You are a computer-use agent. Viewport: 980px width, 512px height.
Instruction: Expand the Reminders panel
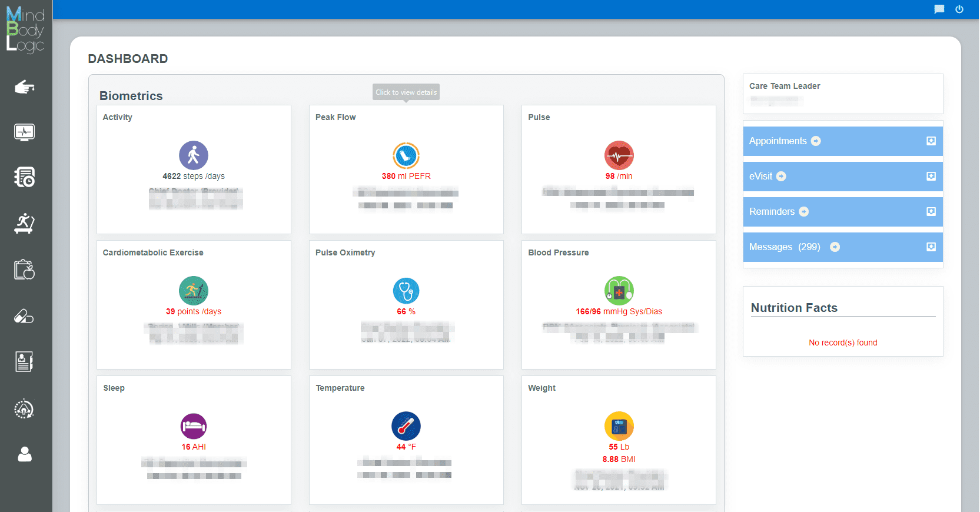[x=931, y=211]
